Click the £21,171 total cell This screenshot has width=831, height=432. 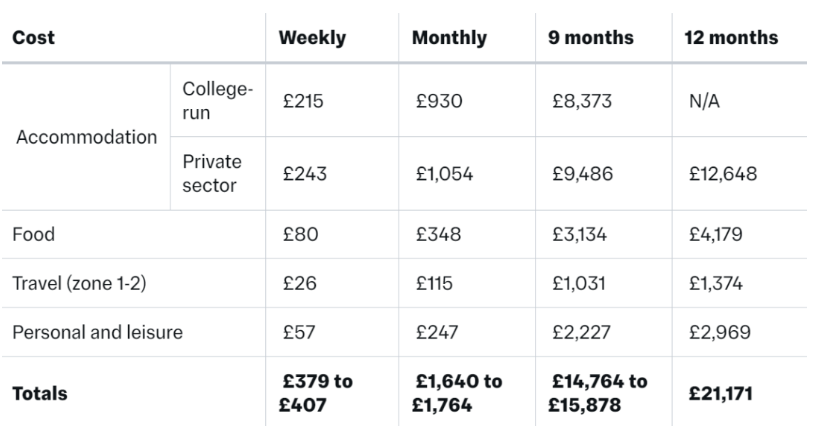tap(720, 393)
